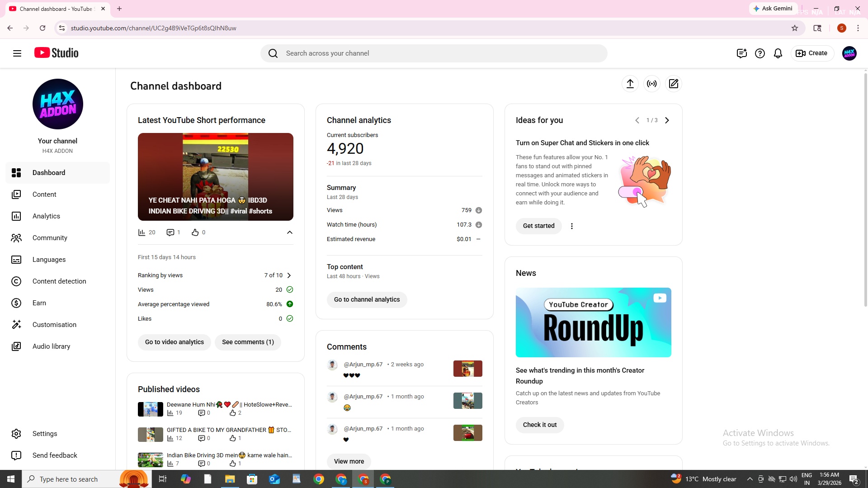The height and width of the screenshot is (488, 868).
Task: Advance to next Ideas for you card
Action: (667, 120)
